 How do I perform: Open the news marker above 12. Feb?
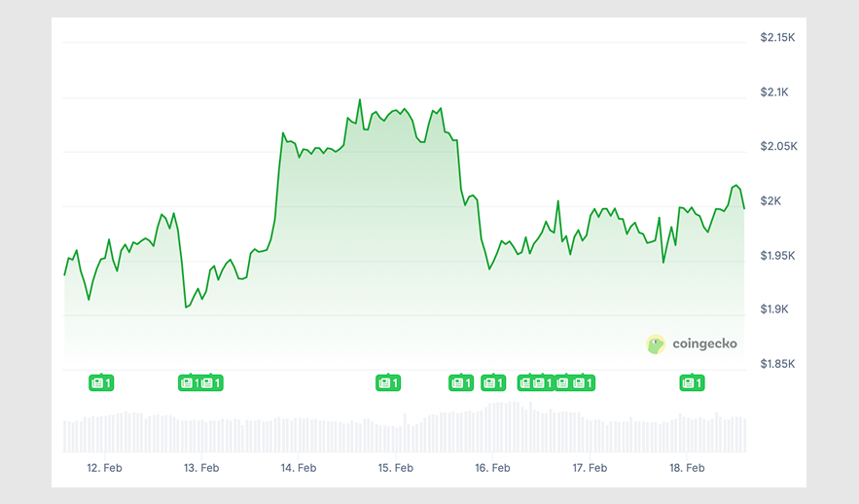tap(101, 383)
